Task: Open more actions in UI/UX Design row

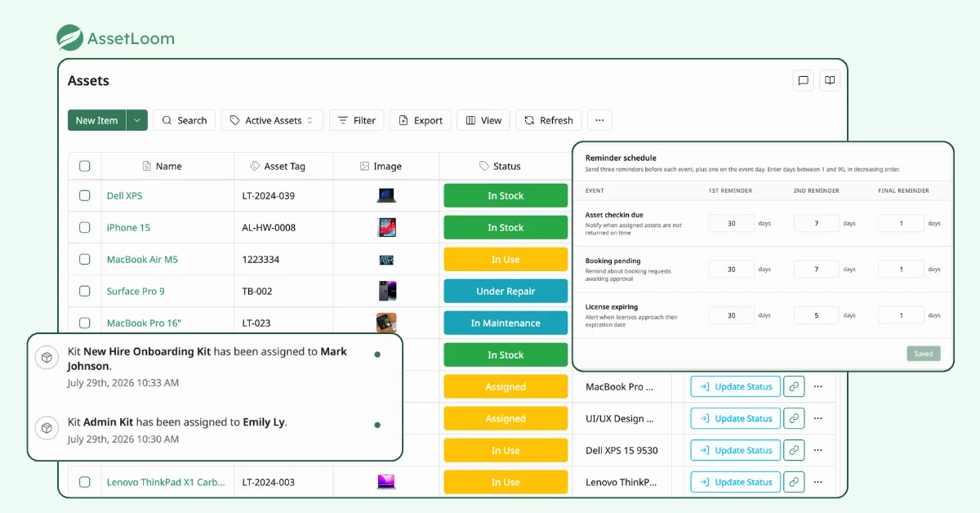Action: pos(817,418)
